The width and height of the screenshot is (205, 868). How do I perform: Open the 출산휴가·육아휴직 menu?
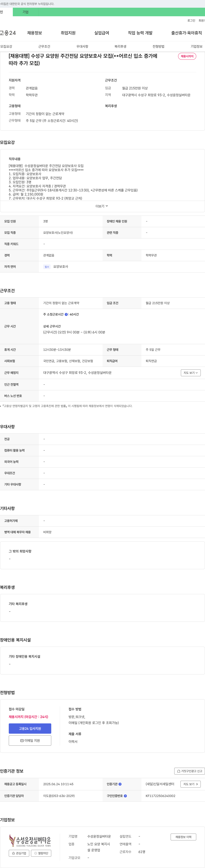pos(186,33)
